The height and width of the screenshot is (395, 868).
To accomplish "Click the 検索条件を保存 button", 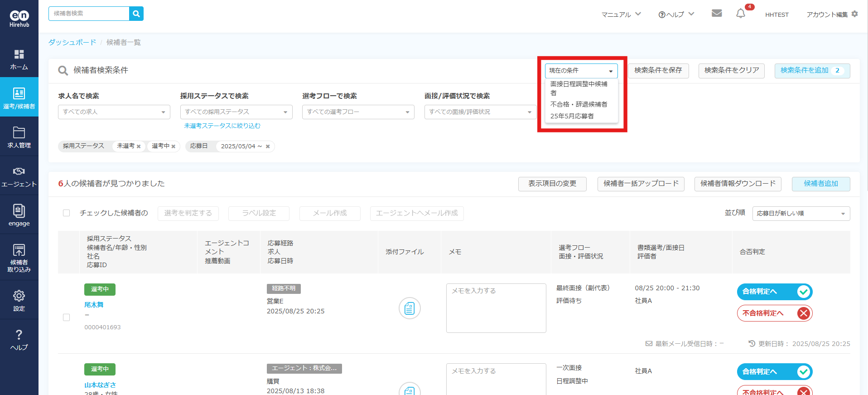I will [x=658, y=71].
